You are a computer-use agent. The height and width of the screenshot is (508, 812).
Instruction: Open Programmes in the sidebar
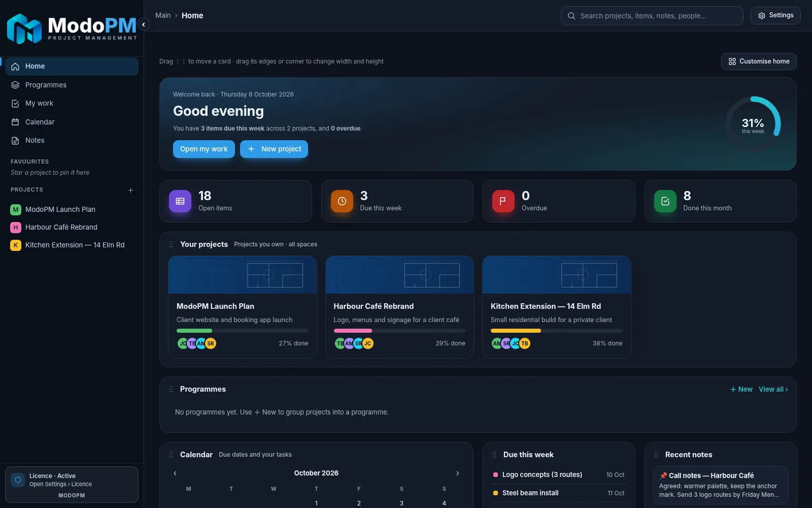pyautogui.click(x=72, y=85)
